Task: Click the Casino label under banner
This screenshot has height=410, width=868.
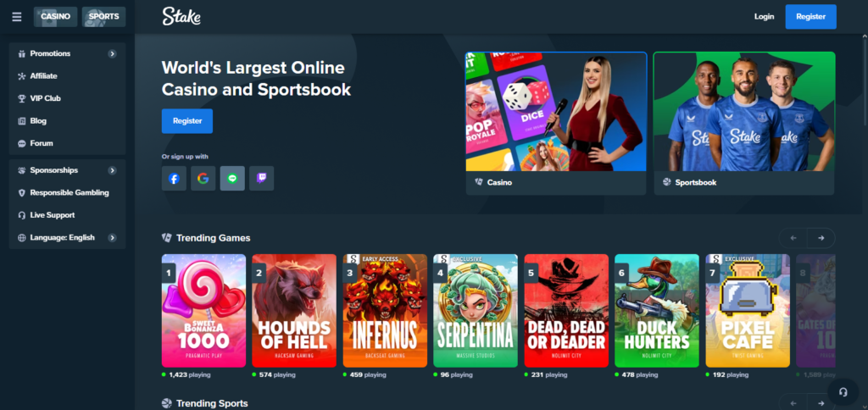Action: (x=499, y=182)
